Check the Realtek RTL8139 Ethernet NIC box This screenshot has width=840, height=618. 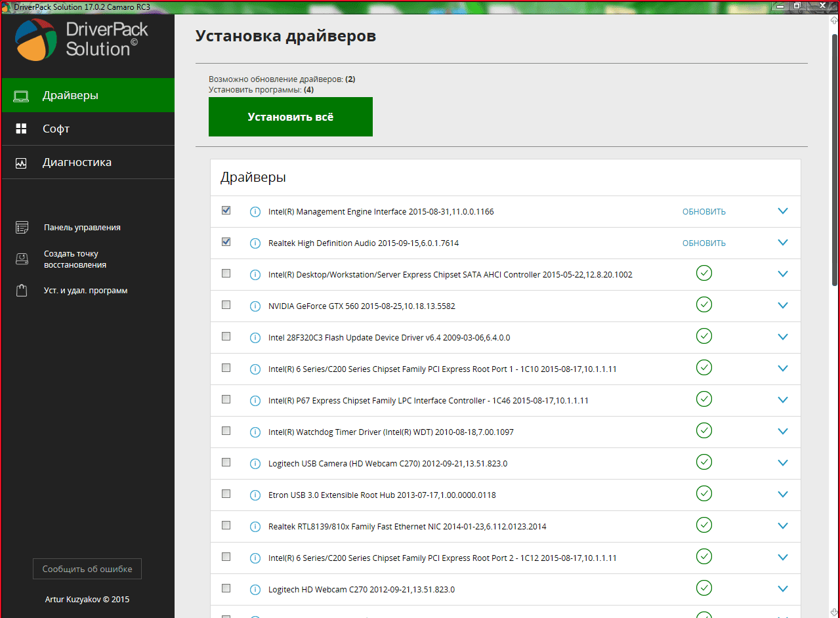point(226,525)
